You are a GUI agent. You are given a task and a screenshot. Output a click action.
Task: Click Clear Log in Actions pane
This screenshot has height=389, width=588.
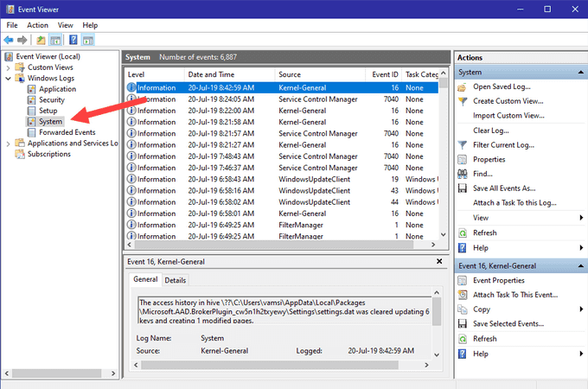point(490,131)
